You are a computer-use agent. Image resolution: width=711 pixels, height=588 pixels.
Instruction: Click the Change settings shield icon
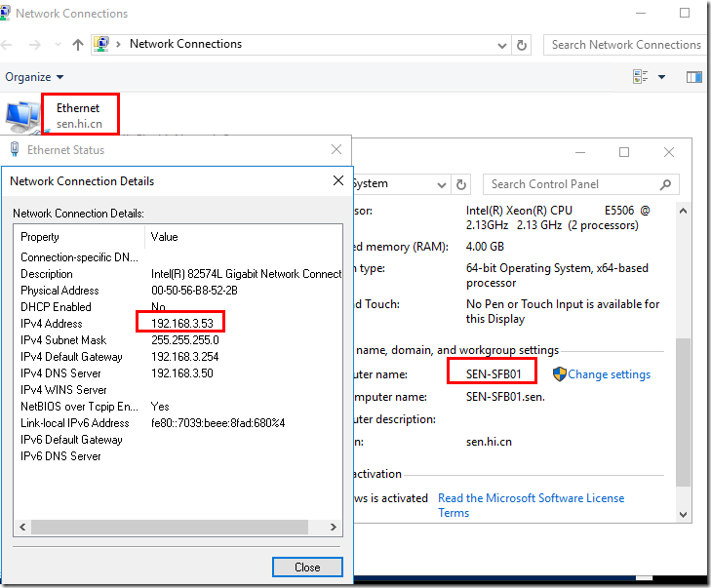[x=560, y=374]
